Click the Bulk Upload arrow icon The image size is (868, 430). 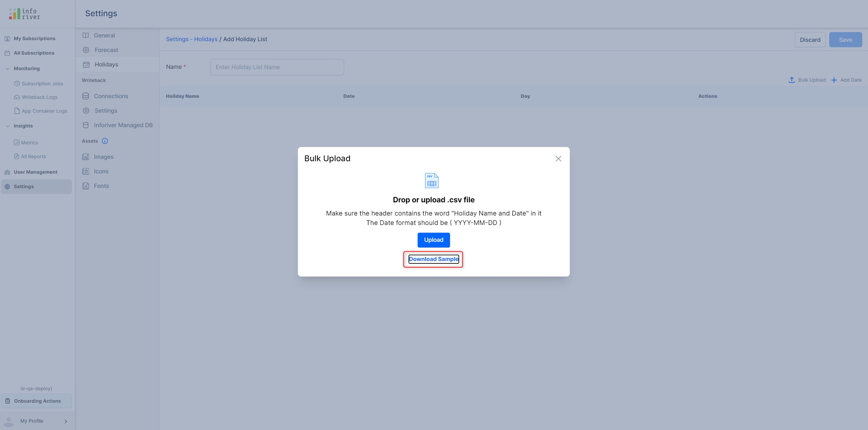(792, 80)
